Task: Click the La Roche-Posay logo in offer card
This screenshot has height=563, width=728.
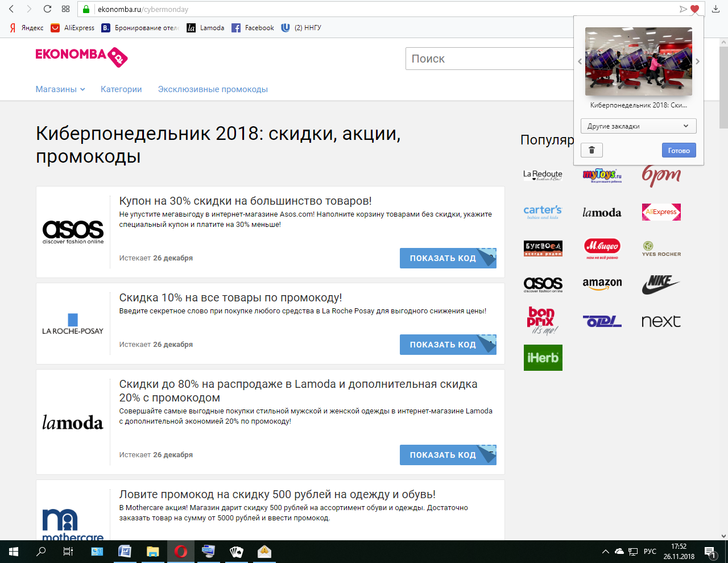Action: (73, 324)
